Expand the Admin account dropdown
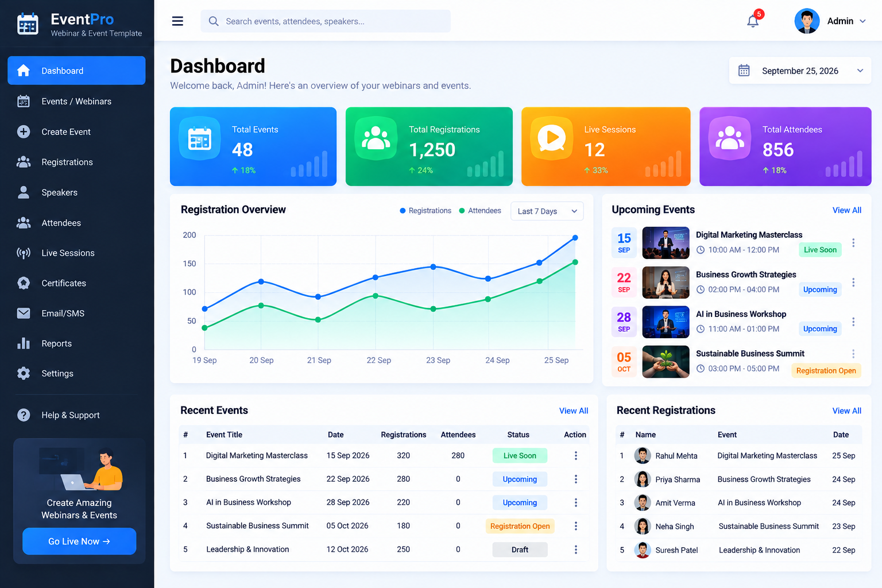 862,21
